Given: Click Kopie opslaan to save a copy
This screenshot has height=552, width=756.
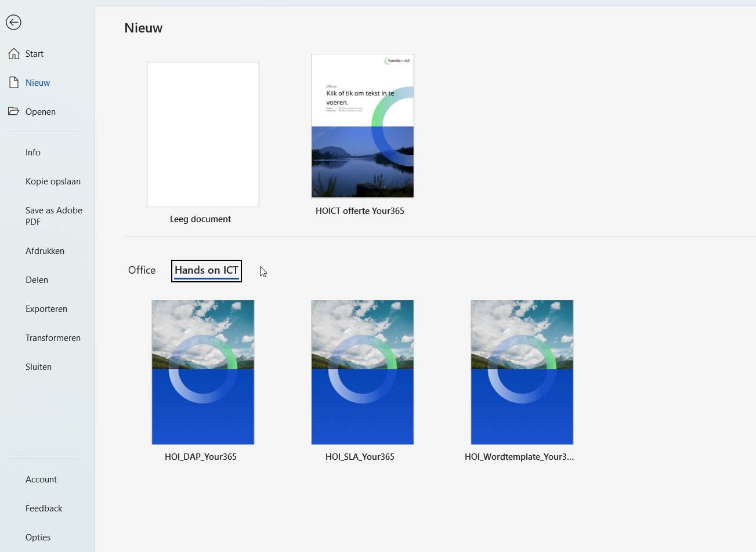Looking at the screenshot, I should 53,181.
